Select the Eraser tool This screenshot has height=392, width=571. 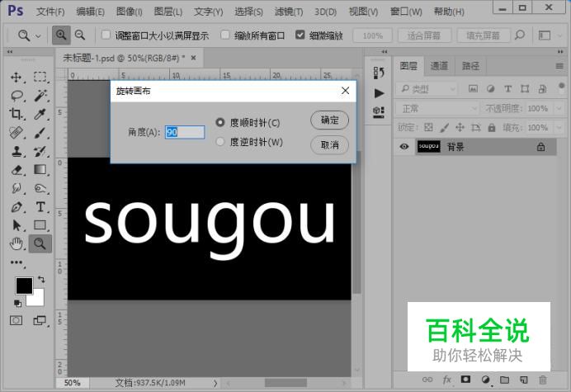click(x=17, y=170)
